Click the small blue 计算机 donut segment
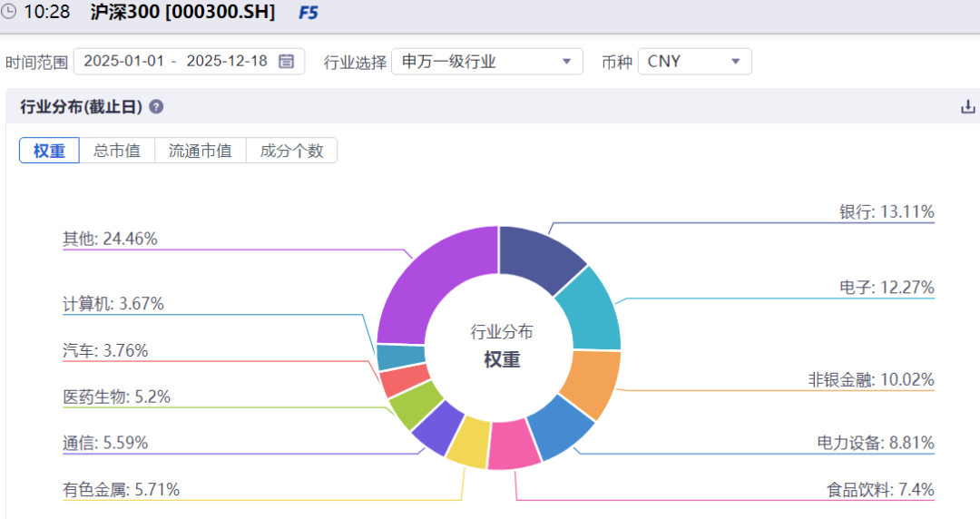Screen dimensions: 980x519 coord(401,357)
